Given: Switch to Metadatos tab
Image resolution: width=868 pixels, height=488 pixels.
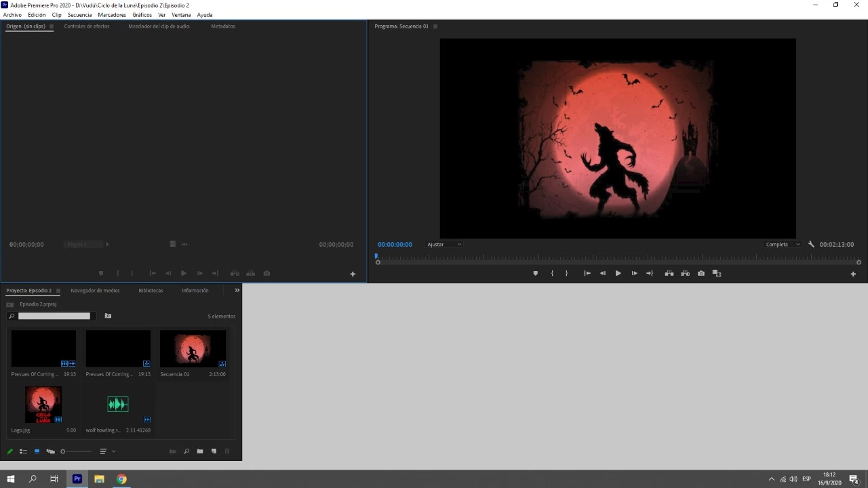Looking at the screenshot, I should [x=223, y=26].
